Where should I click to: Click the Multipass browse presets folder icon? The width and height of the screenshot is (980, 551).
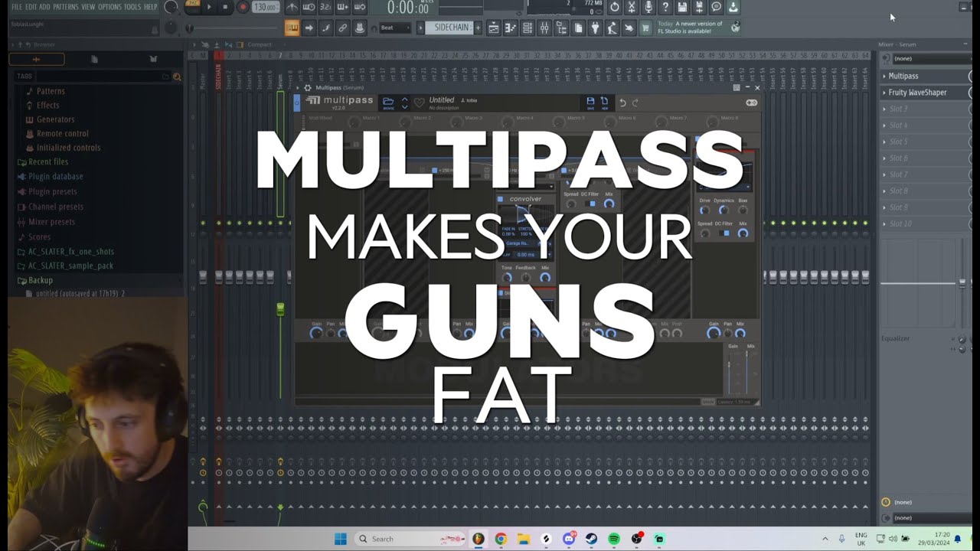(x=388, y=103)
